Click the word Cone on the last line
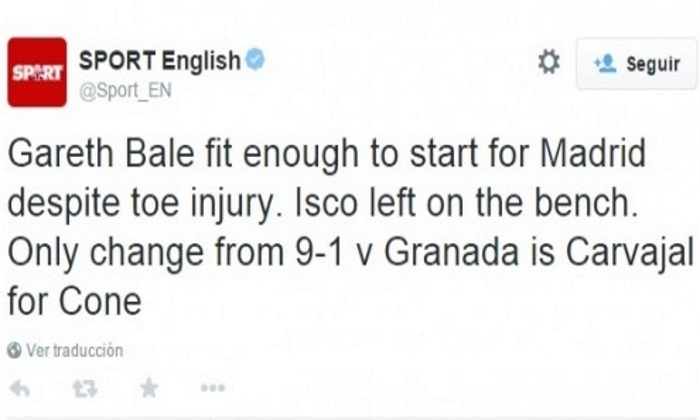The width and height of the screenshot is (700, 420). [102, 297]
